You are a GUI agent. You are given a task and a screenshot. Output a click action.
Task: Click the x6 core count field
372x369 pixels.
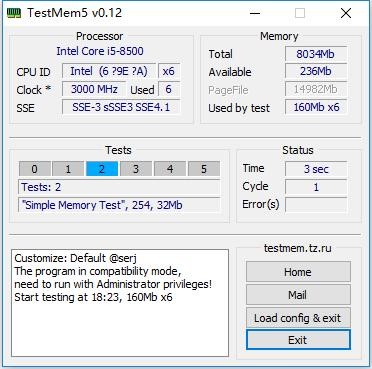click(x=169, y=71)
